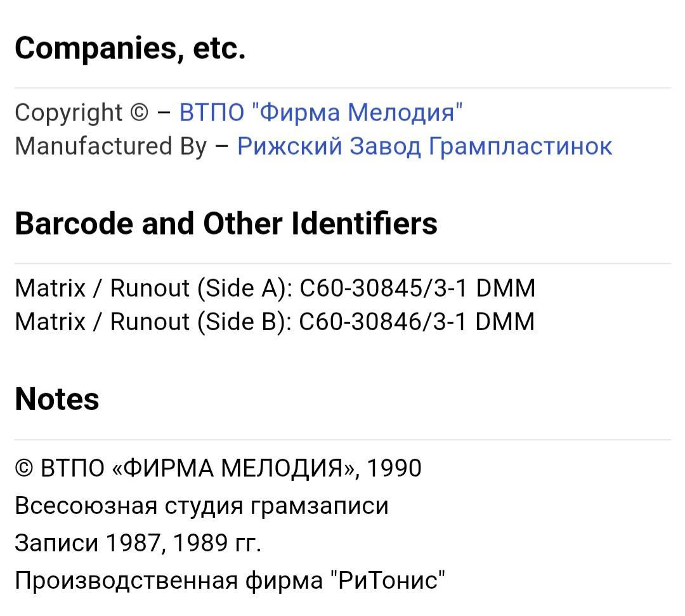Open Рижский Завод Грампластинок manufacturer link
The height and width of the screenshot is (616, 685).
(424, 146)
